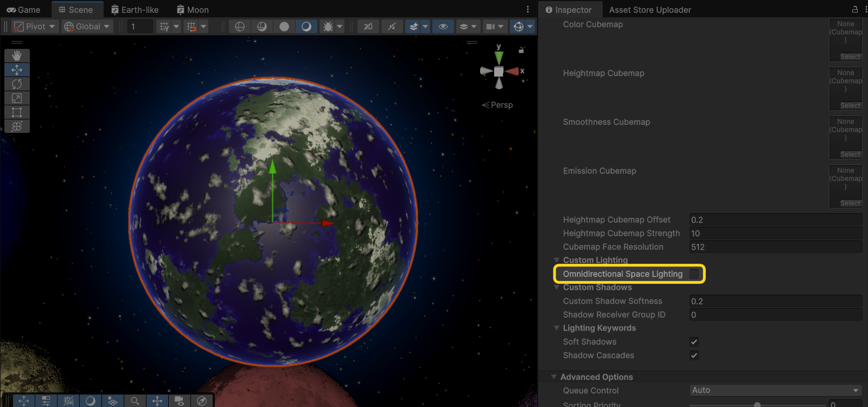This screenshot has width=868, height=407.
Task: Open the Queue Control Auto dropdown
Action: click(x=776, y=390)
